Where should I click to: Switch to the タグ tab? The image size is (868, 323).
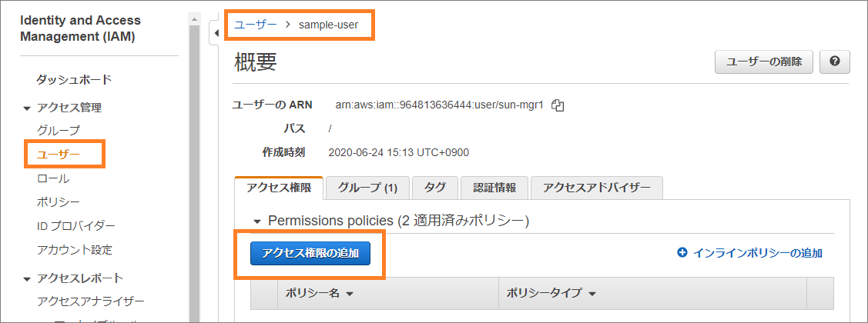coord(435,188)
